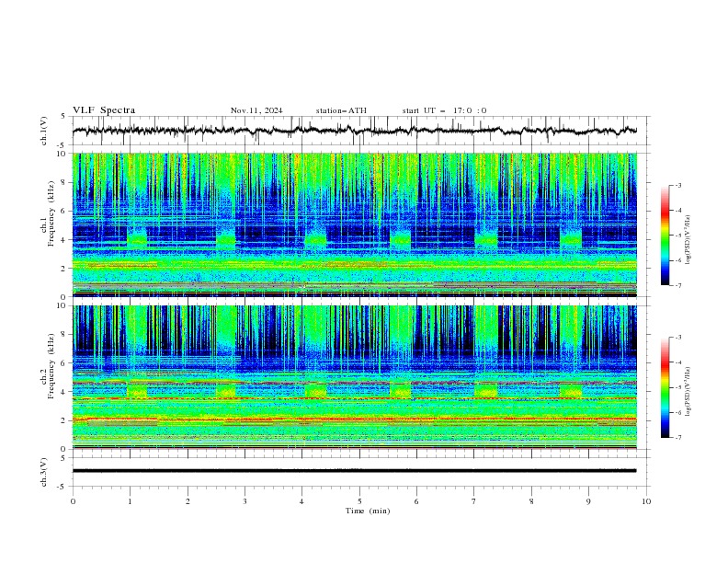This screenshot has width=728, height=563.
Task: Click the ch.2 spectrogram "6" kHz tick label
Action: click(65, 362)
